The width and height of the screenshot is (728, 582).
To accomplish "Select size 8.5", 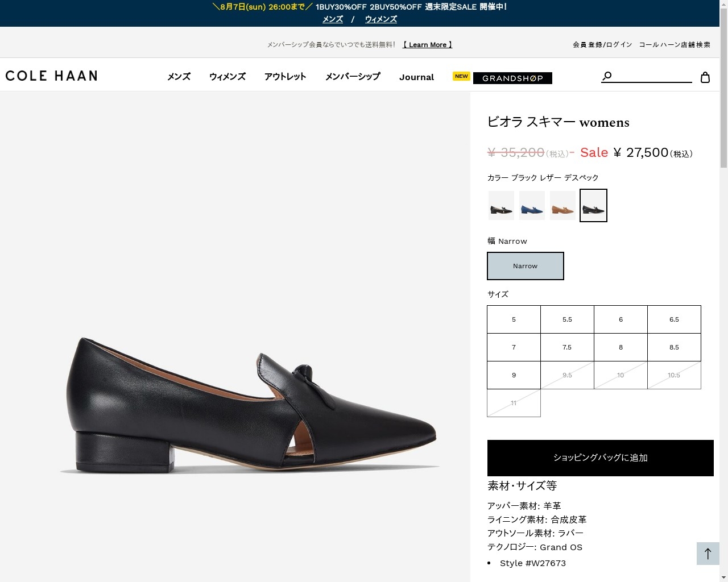I will tap(674, 347).
